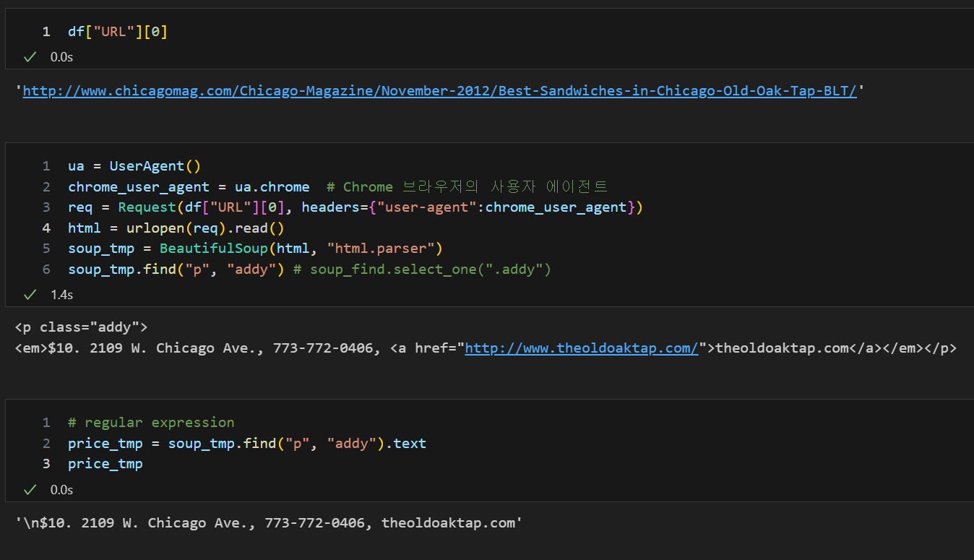Click the last line 'price_tmp' in third cell
The image size is (974, 560).
(x=105, y=464)
